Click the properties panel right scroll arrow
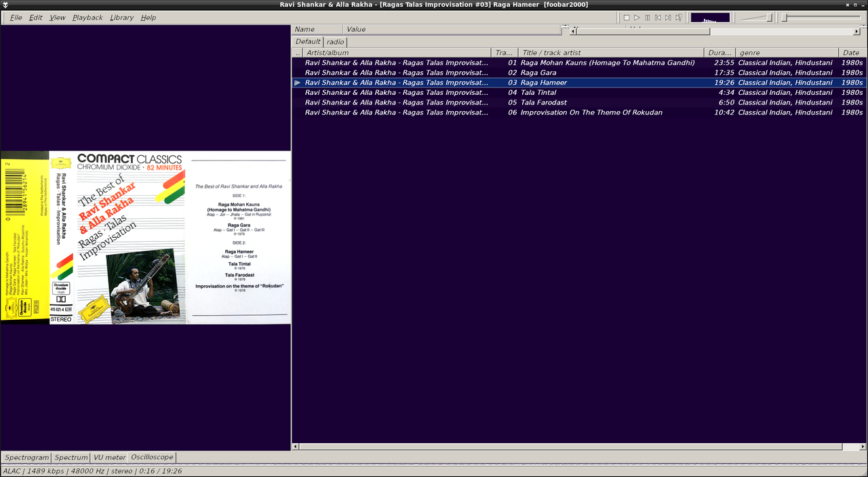The width and height of the screenshot is (868, 477). tap(857, 32)
